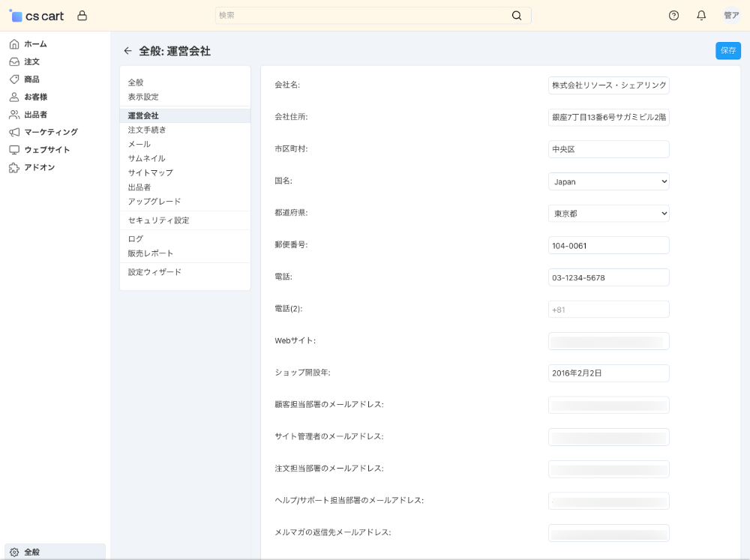Click the 郵便番号 input field
Image resolution: width=750 pixels, height=560 pixels.
click(608, 245)
